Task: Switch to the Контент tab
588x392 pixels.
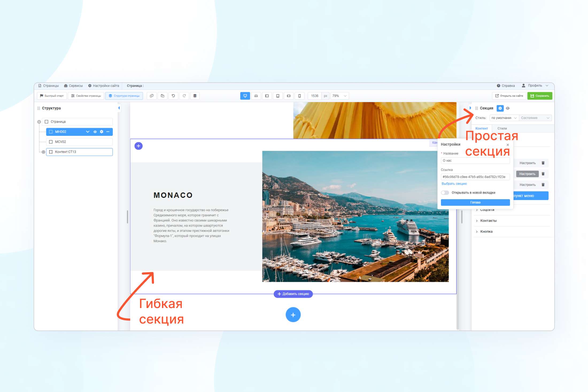Action: (x=482, y=128)
